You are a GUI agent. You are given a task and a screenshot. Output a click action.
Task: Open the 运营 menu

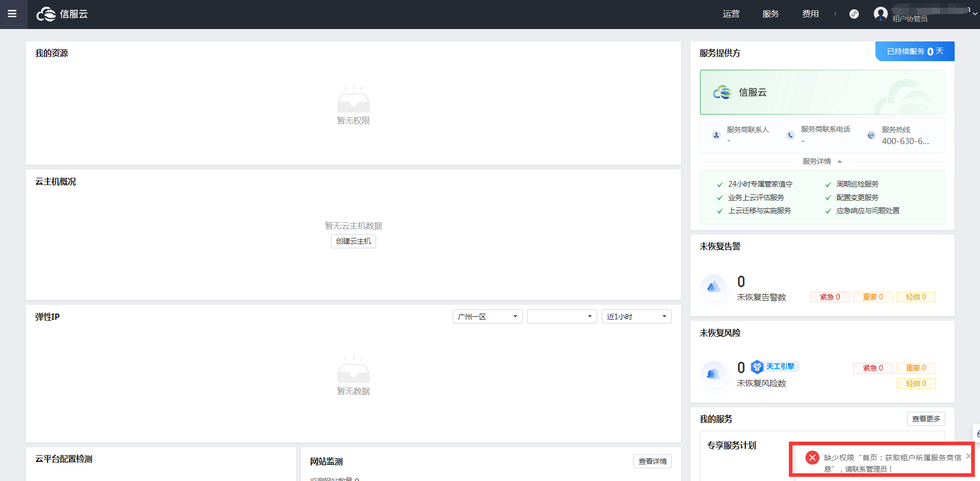(731, 14)
